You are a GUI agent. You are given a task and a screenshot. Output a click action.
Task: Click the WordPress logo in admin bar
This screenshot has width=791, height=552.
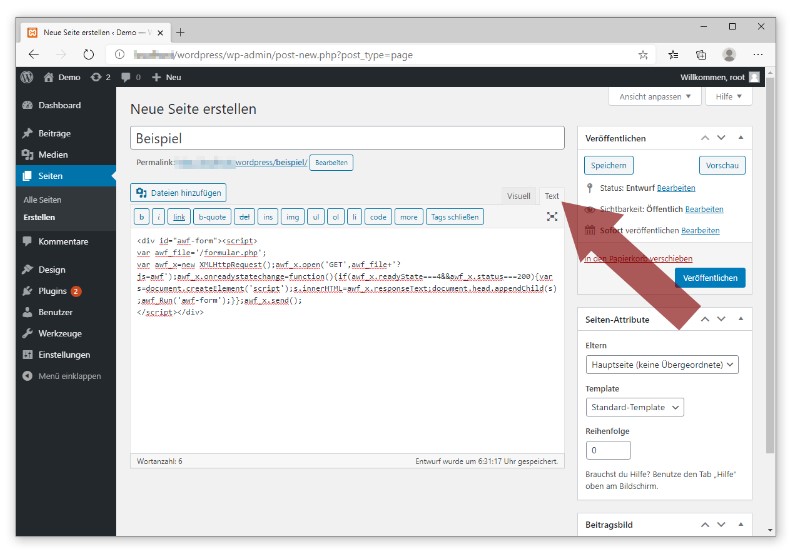[27, 77]
